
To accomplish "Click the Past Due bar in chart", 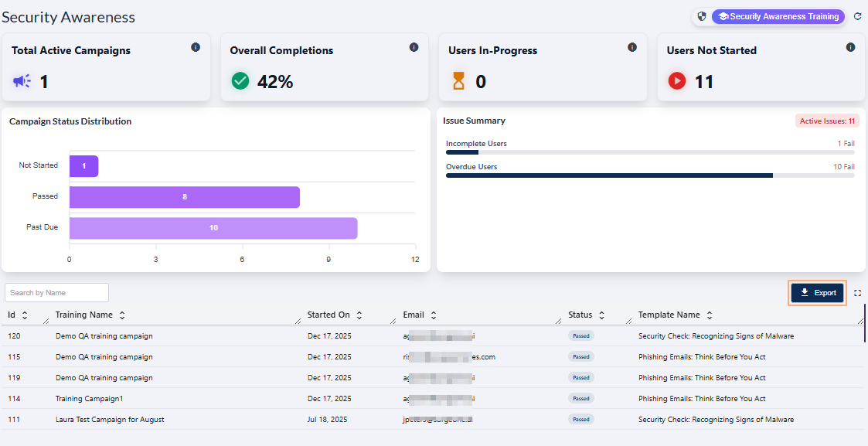I will point(213,228).
